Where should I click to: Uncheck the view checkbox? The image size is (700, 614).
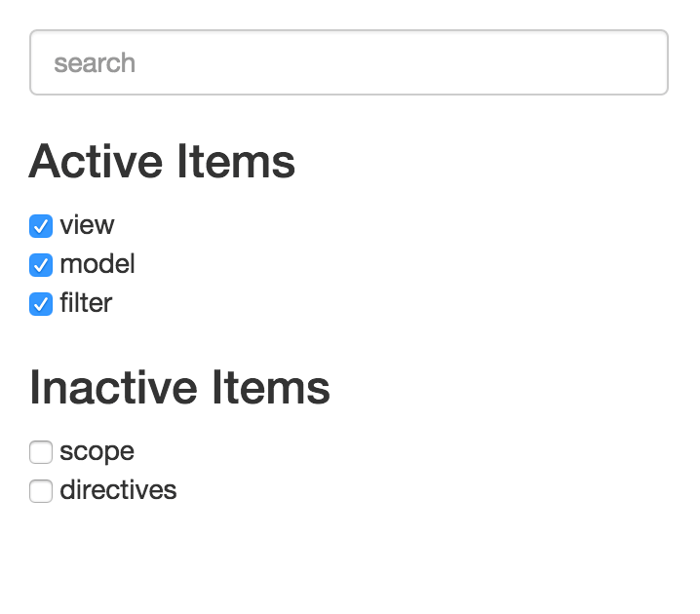click(x=41, y=226)
